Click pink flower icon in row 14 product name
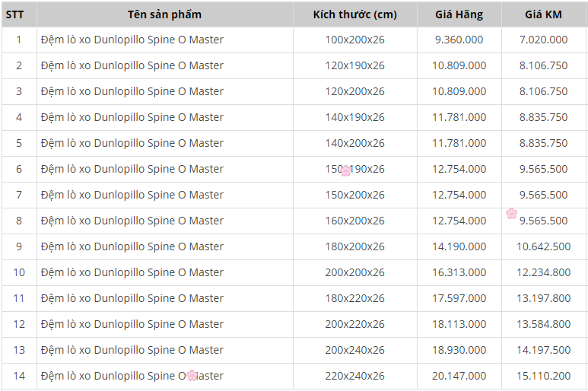Image resolution: width=588 pixels, height=391 pixels. (192, 375)
